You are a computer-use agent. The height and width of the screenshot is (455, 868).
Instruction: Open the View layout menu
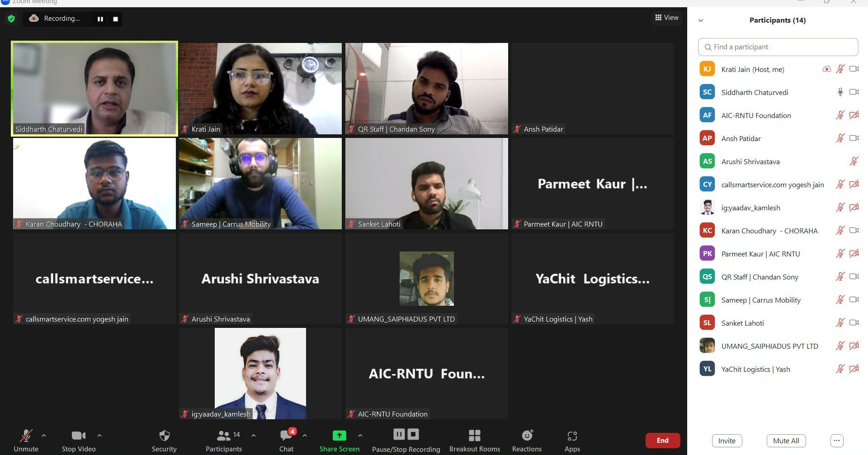(667, 18)
